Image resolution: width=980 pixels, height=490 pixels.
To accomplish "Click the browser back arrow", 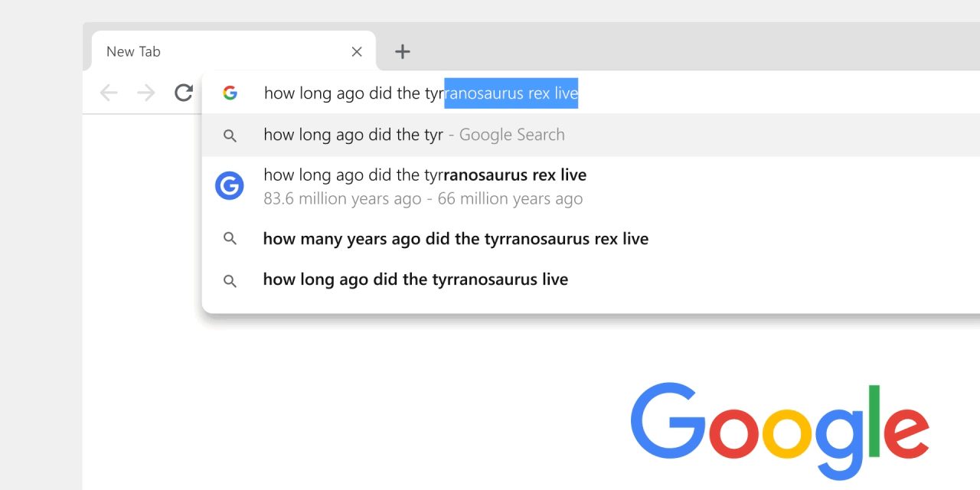I will [109, 93].
